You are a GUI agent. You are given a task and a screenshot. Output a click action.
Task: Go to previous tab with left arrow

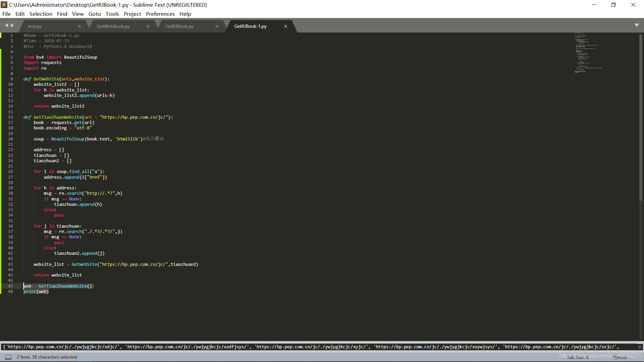6,25
